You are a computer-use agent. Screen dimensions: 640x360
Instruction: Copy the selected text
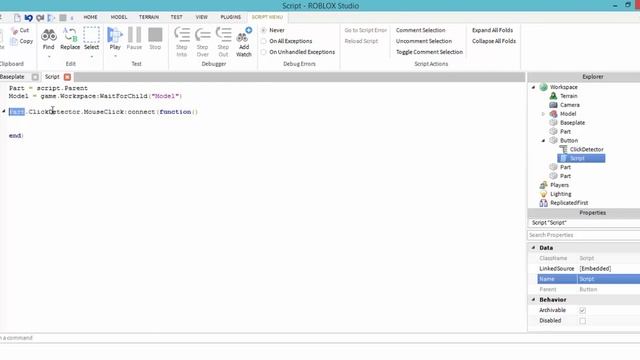pos(21,41)
